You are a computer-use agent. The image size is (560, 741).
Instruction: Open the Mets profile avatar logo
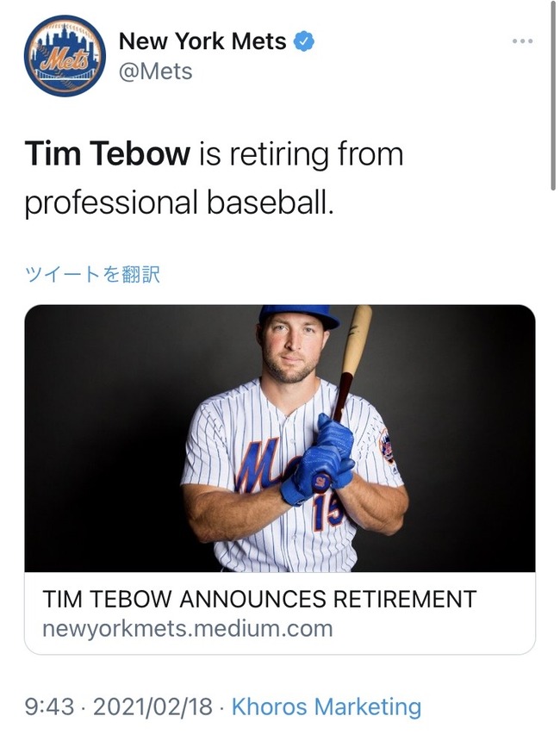tap(65, 56)
